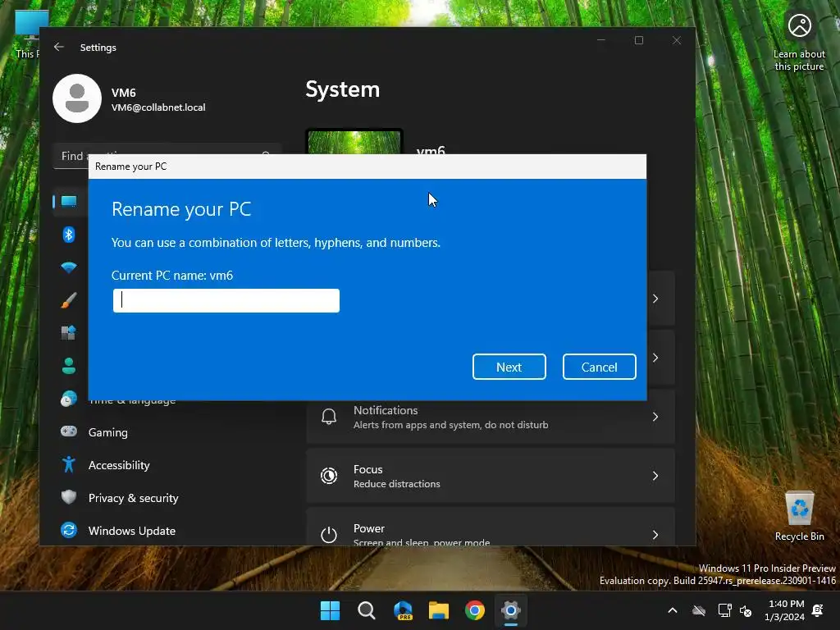
Task: Go back using the Settings back arrow
Action: point(59,47)
